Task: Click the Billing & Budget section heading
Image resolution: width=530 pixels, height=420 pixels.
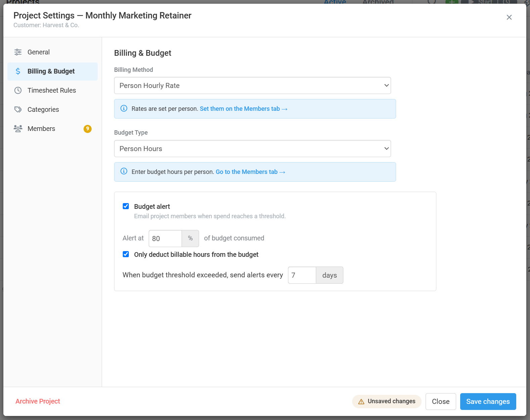Action: point(143,53)
